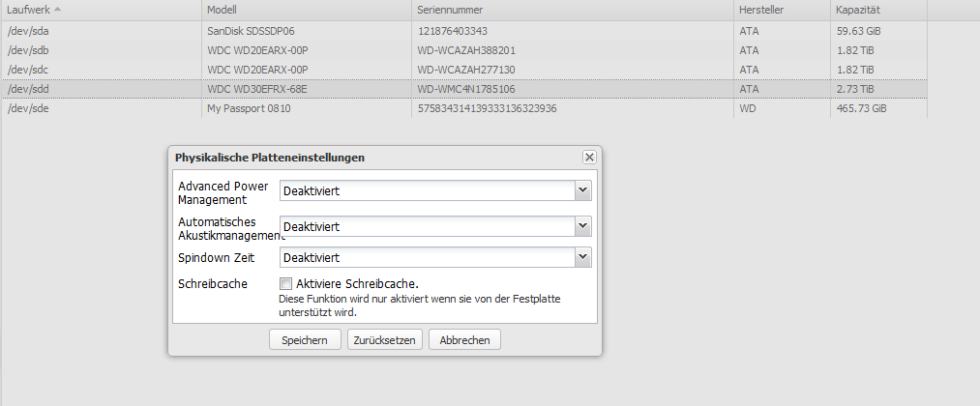Click the Zurücksetzen button

pyautogui.click(x=385, y=340)
